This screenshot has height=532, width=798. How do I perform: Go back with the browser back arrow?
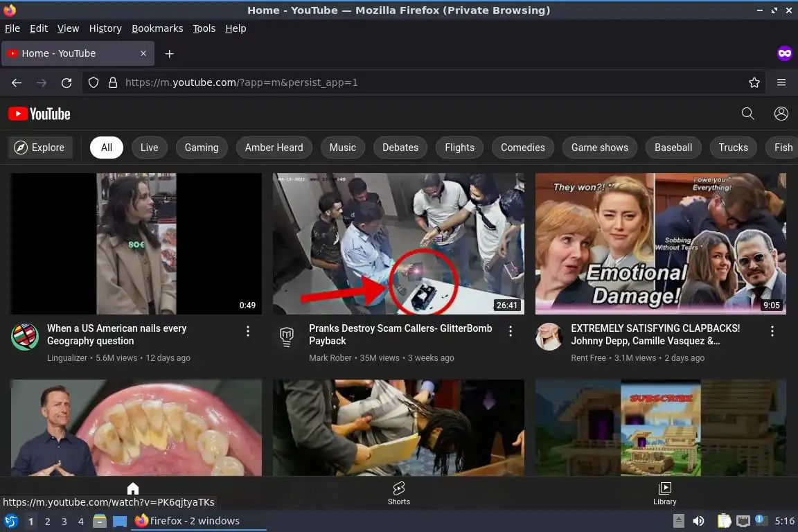pyautogui.click(x=17, y=82)
